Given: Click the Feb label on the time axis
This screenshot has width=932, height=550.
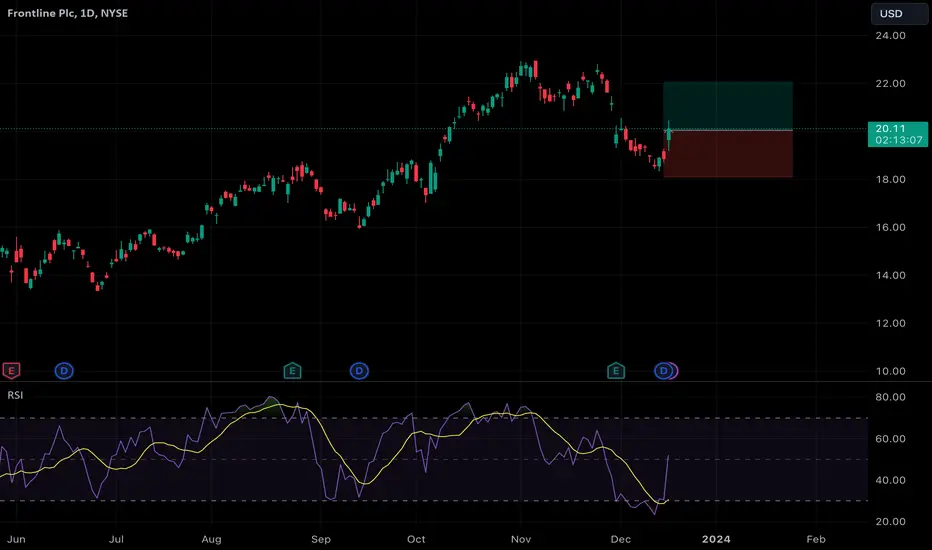Looking at the screenshot, I should [816, 539].
